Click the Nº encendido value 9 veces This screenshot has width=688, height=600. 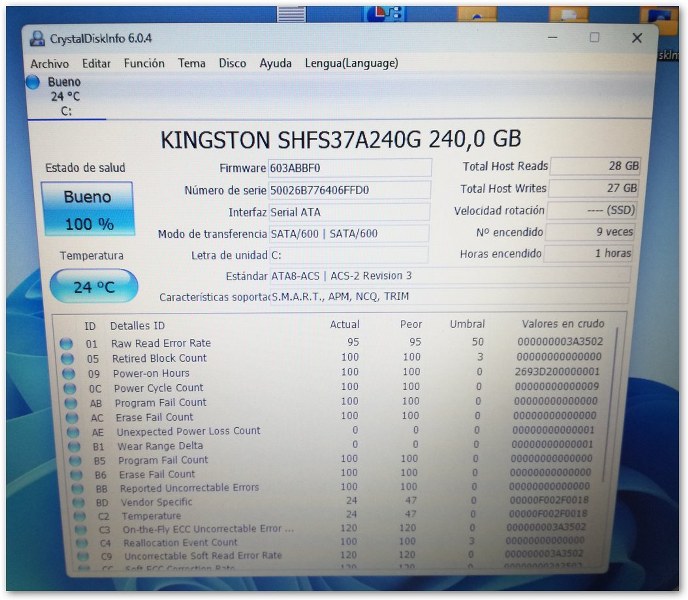click(591, 232)
